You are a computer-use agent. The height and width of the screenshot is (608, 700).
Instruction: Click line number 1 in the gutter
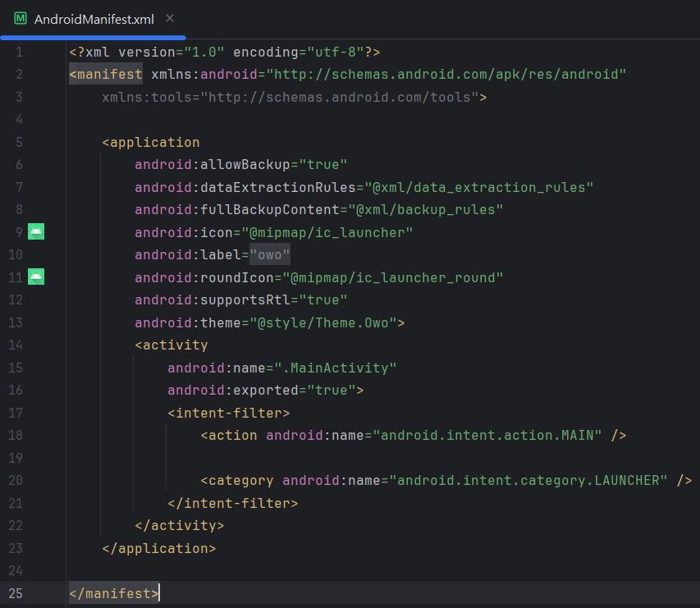tap(19, 53)
